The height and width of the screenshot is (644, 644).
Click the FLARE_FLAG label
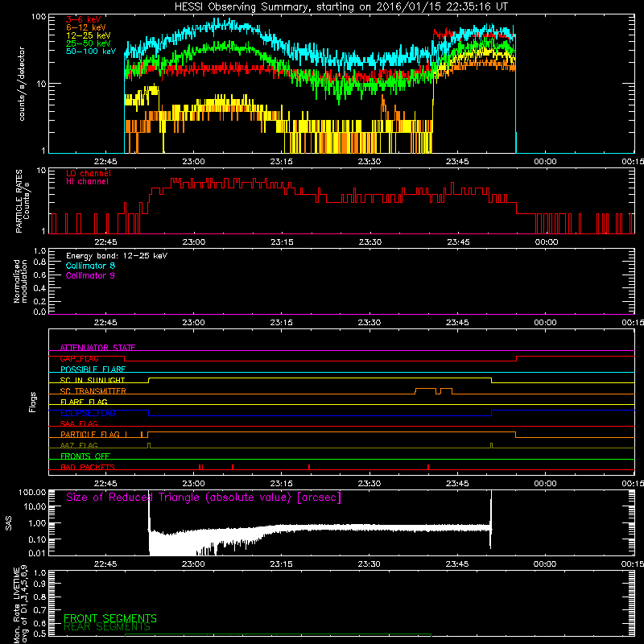click(84, 402)
